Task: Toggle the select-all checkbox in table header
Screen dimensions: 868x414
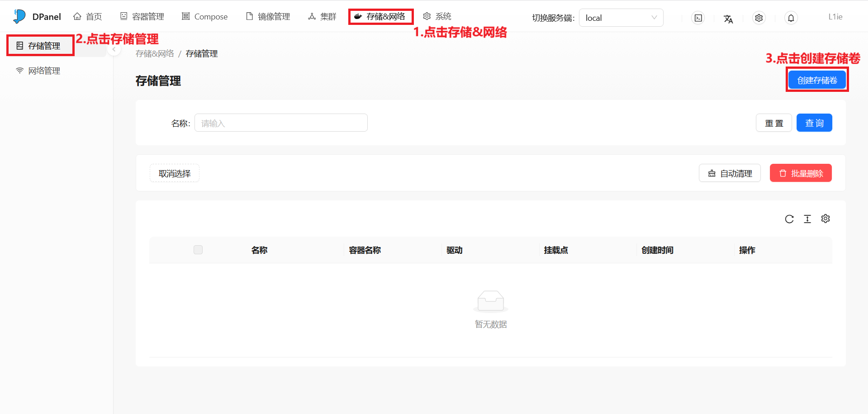Action: coord(198,250)
